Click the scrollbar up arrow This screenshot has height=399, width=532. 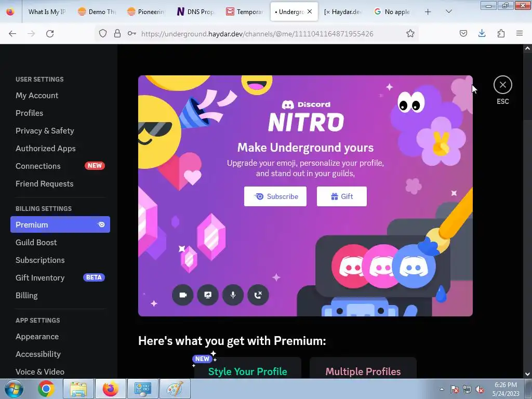coord(527,48)
